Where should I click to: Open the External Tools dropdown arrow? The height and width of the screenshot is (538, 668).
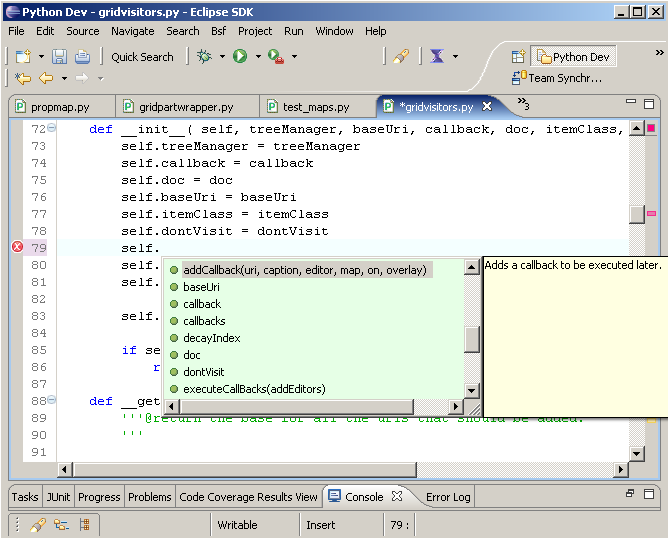point(294,57)
